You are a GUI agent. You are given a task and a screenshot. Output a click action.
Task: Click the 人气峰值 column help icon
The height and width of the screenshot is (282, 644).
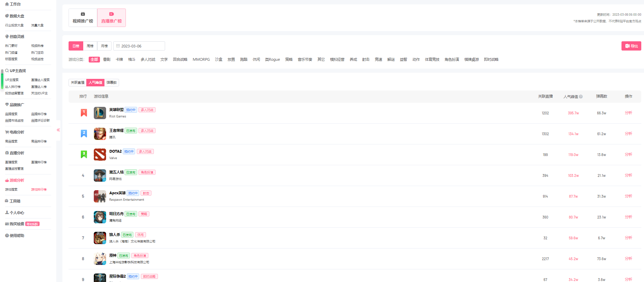[x=581, y=97]
